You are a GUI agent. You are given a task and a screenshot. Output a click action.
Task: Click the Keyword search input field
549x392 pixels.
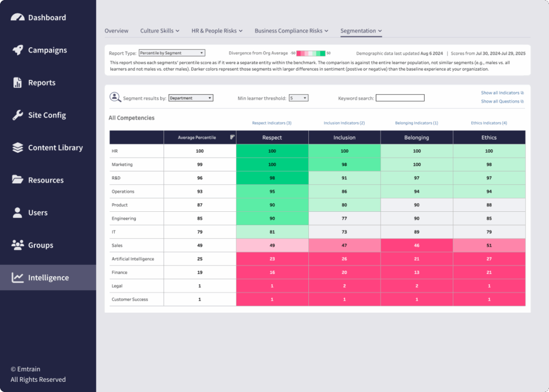coord(399,98)
